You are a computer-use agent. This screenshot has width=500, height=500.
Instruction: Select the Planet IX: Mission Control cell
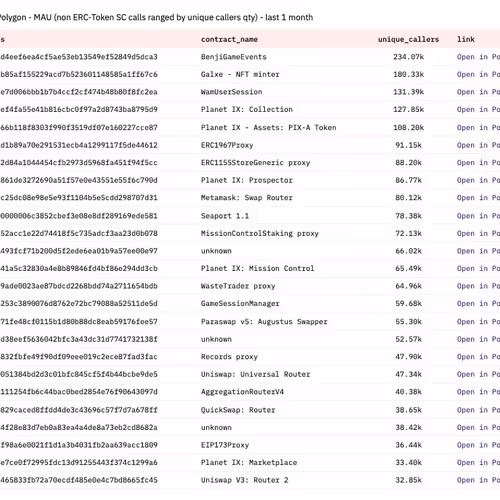pos(257,268)
